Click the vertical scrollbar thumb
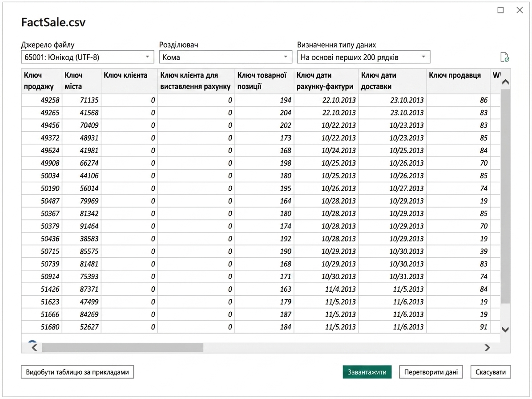The height and width of the screenshot is (399, 532). [x=505, y=196]
